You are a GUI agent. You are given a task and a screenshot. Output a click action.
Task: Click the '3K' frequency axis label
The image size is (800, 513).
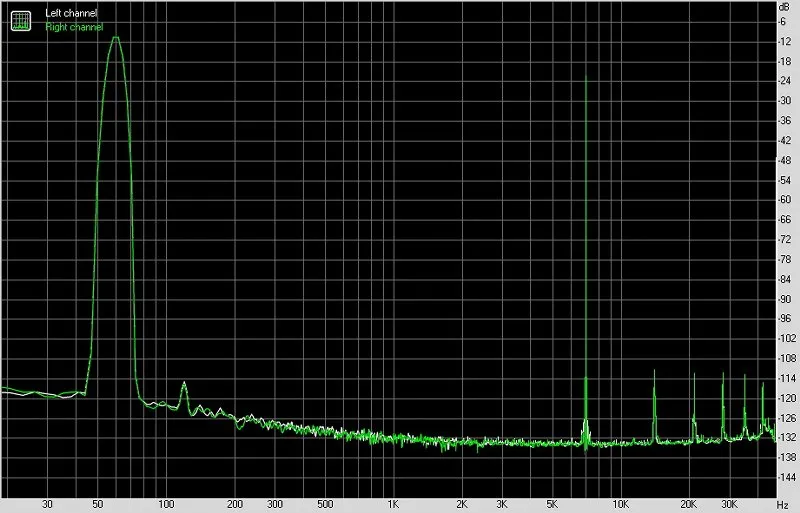502,504
